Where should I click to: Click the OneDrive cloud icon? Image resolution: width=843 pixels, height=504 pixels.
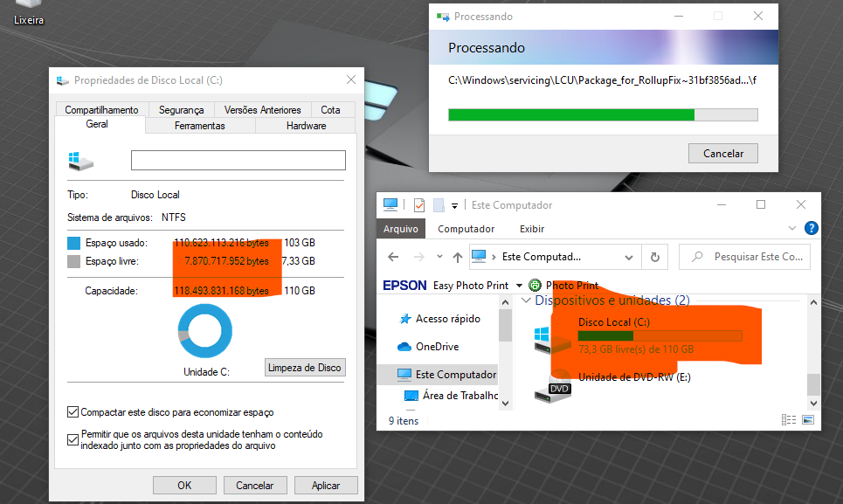click(404, 347)
